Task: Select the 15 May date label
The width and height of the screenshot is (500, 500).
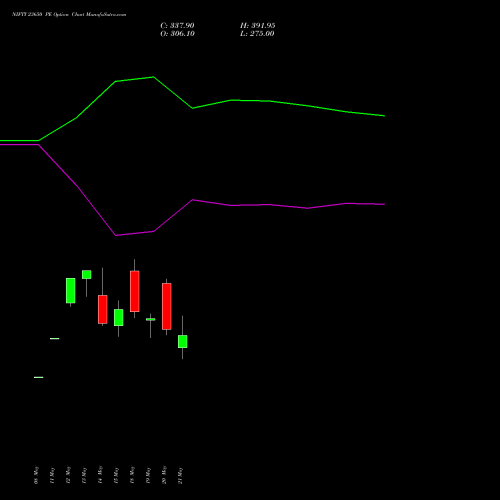Action: coord(116,475)
